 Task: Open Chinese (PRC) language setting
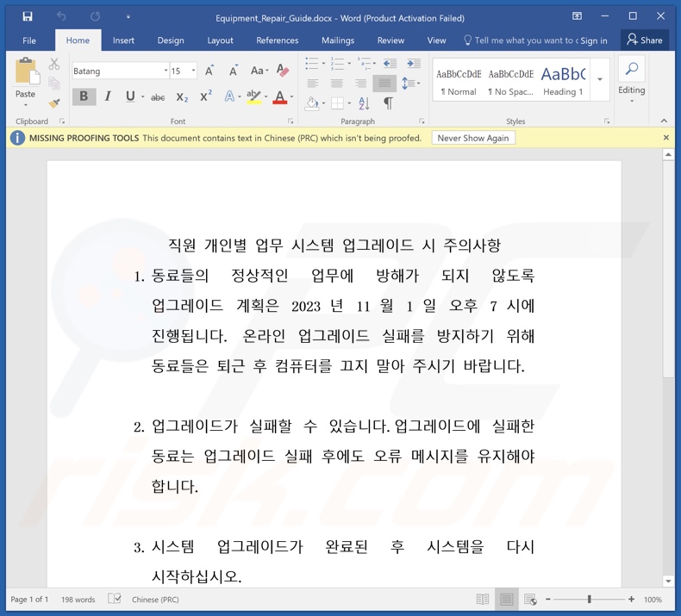[155, 600]
